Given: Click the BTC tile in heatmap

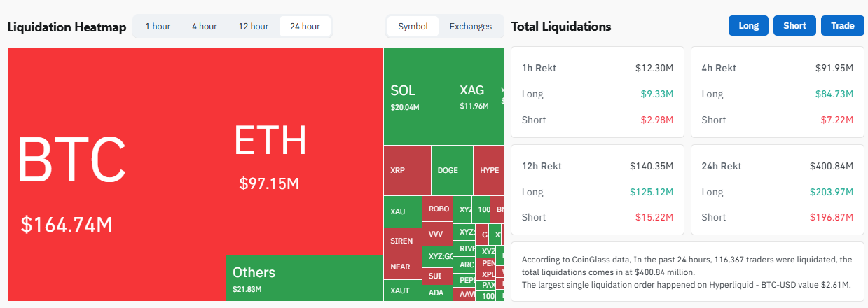Looking at the screenshot, I should (116, 175).
